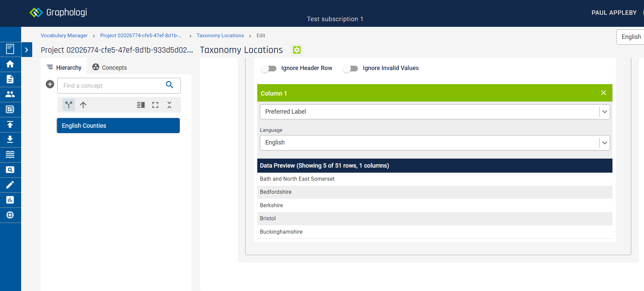Open Vocabulary Manager breadcrumb link

click(x=64, y=36)
